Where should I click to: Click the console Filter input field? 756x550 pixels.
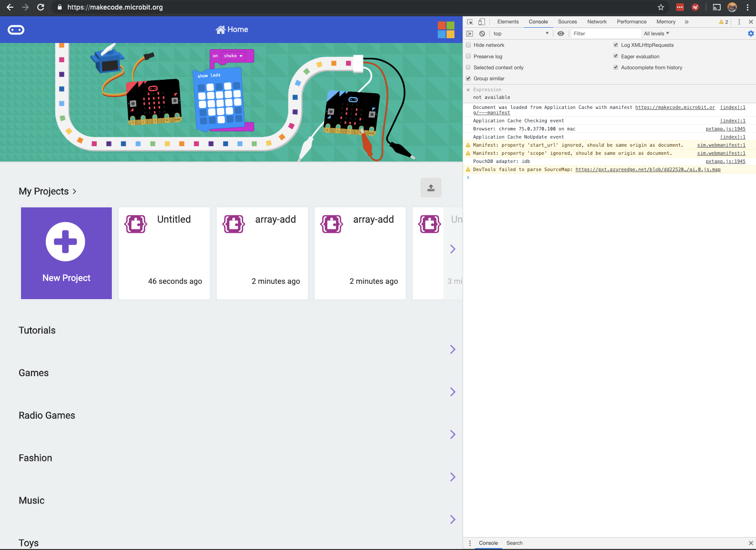(606, 33)
